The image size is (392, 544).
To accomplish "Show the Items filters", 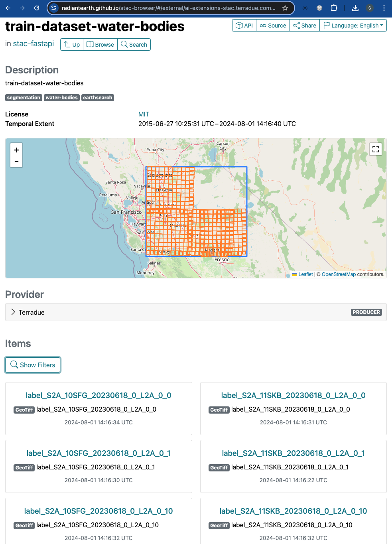I will [x=33, y=365].
